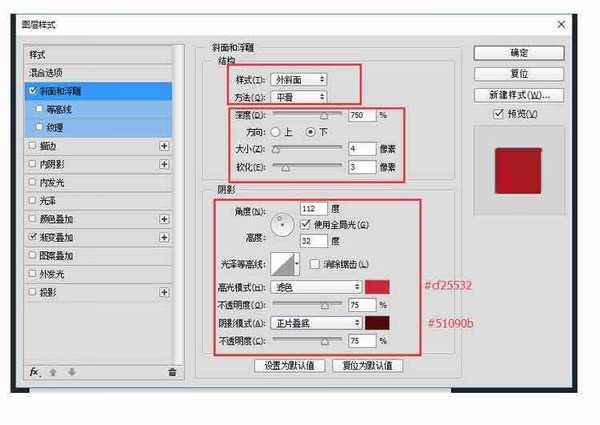The image size is (600, 425).
Task: Select 光泽 effect row
Action: click(98, 201)
